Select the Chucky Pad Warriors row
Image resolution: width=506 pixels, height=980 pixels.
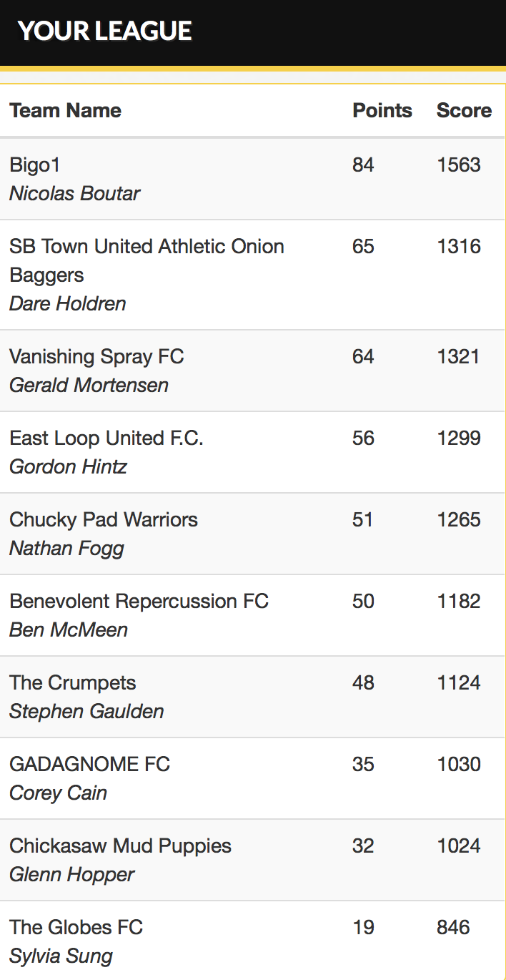(252, 534)
